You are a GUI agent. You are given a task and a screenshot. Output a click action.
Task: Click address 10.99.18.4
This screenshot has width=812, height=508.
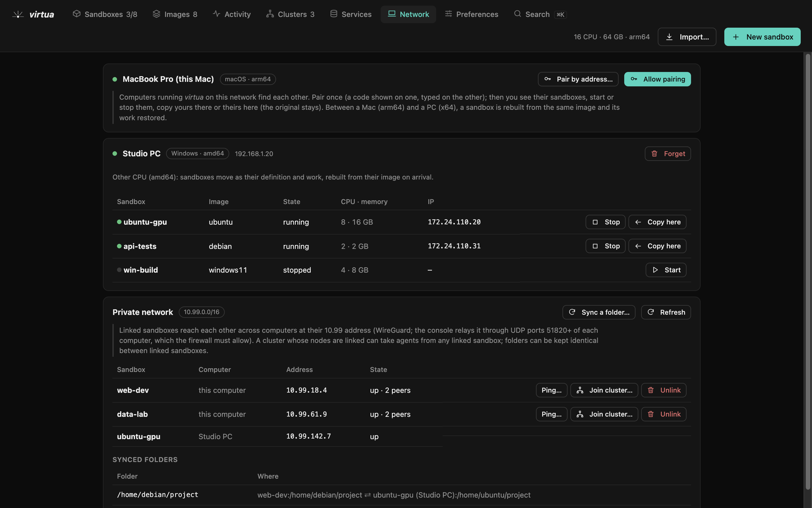pyautogui.click(x=306, y=390)
